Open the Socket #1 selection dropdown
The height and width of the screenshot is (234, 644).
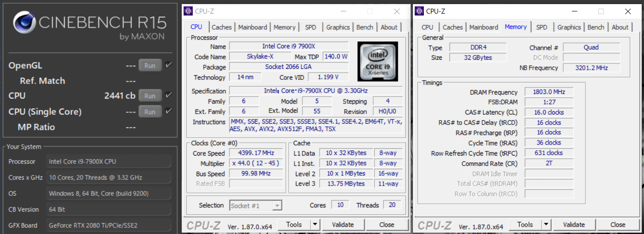[255, 206]
